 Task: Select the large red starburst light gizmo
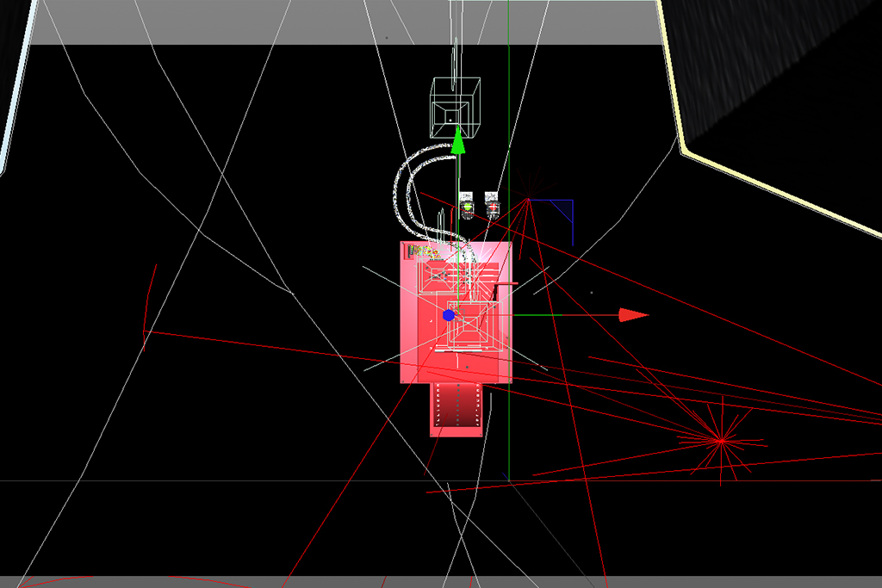(x=720, y=441)
